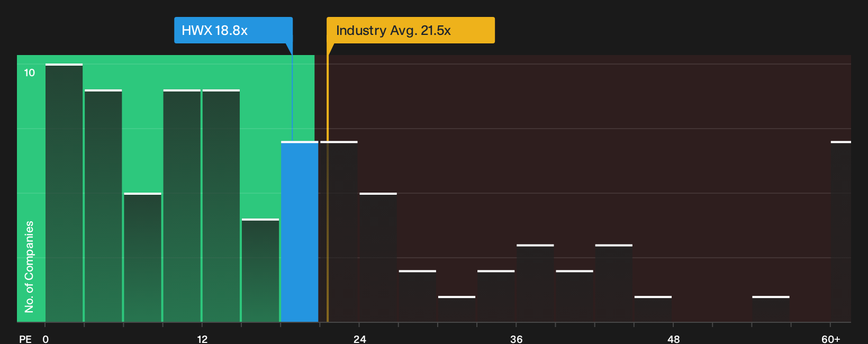Select the blue highlighted HWX histogram bar
This screenshot has width=868, height=344.
click(x=300, y=231)
